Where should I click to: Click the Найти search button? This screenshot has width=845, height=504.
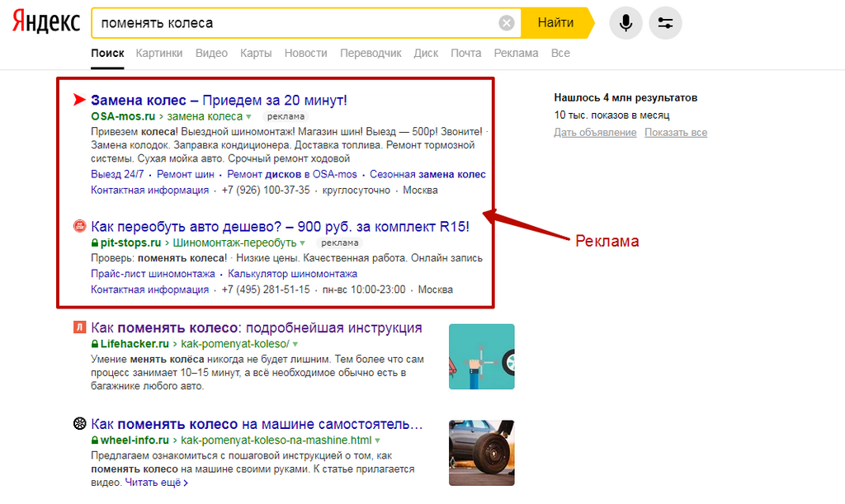point(557,23)
